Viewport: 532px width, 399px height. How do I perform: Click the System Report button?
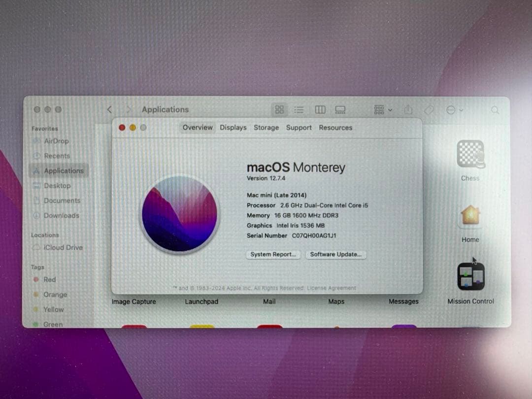[273, 255]
